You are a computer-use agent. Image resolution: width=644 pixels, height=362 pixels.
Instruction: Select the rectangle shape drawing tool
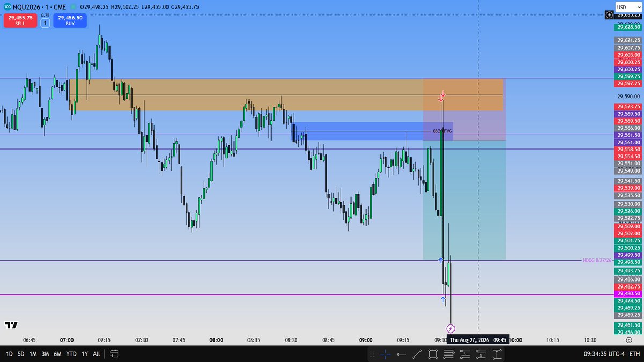coord(433,354)
